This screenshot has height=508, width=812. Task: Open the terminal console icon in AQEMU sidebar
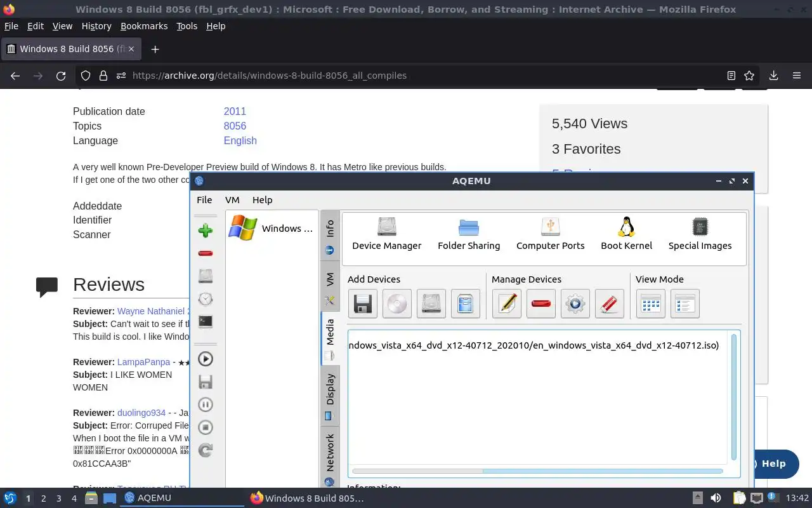point(205,322)
